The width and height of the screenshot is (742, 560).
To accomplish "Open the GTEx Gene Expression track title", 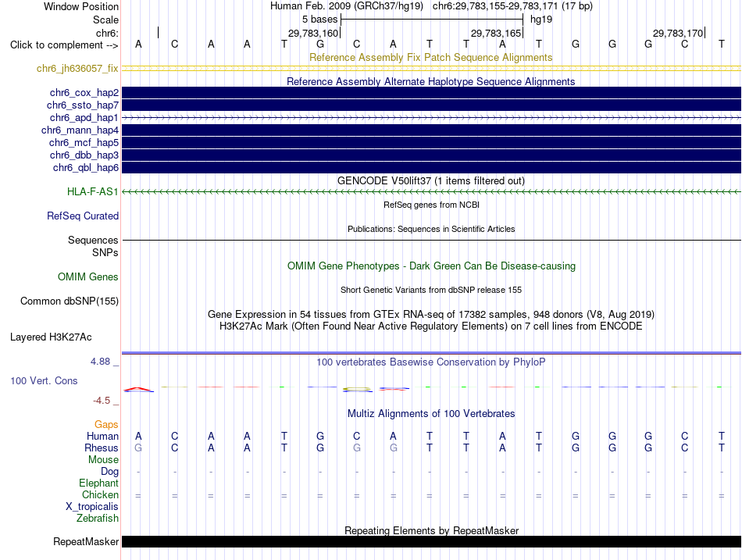I will point(431,314).
